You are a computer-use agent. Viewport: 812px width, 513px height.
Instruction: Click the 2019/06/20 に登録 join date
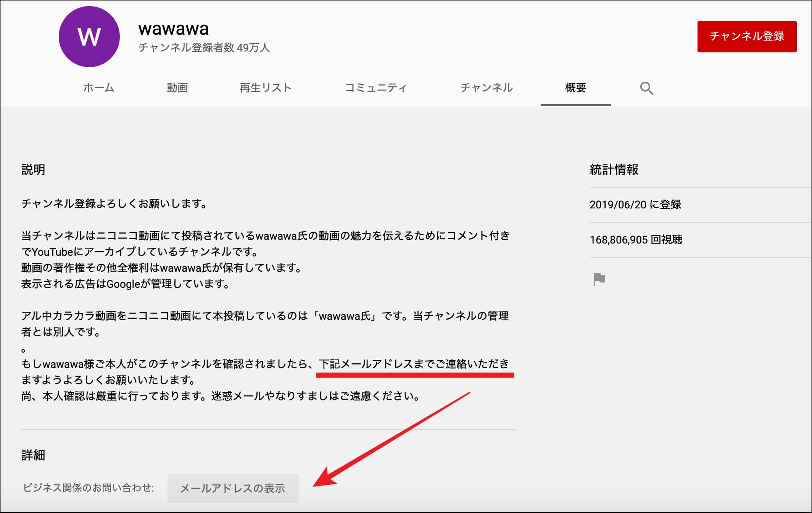(635, 205)
